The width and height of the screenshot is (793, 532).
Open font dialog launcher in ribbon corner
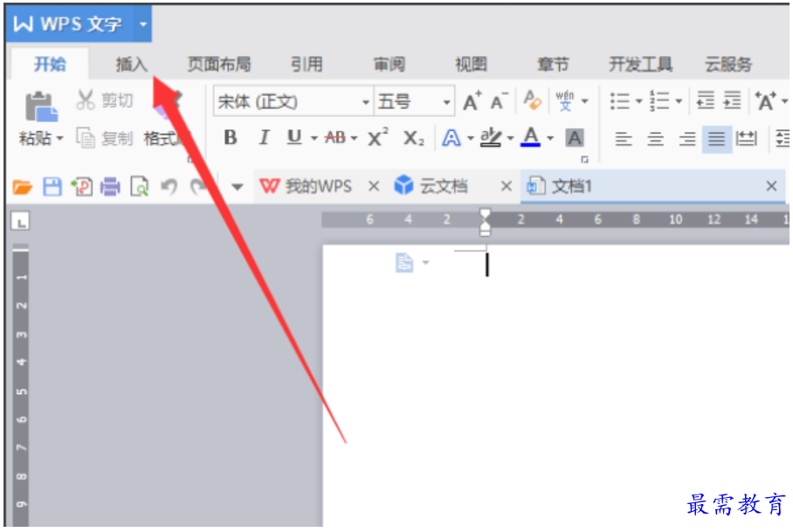click(584, 159)
